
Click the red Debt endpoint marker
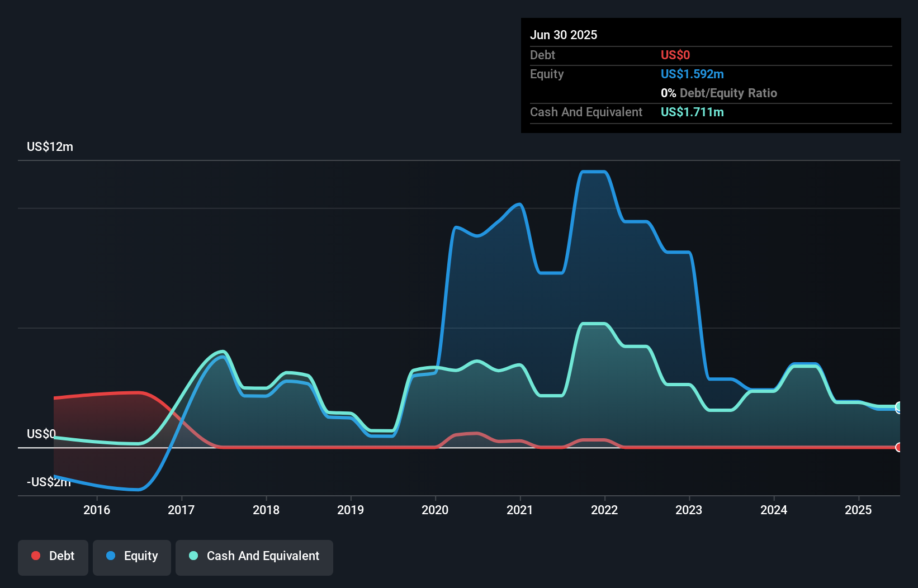click(x=898, y=447)
